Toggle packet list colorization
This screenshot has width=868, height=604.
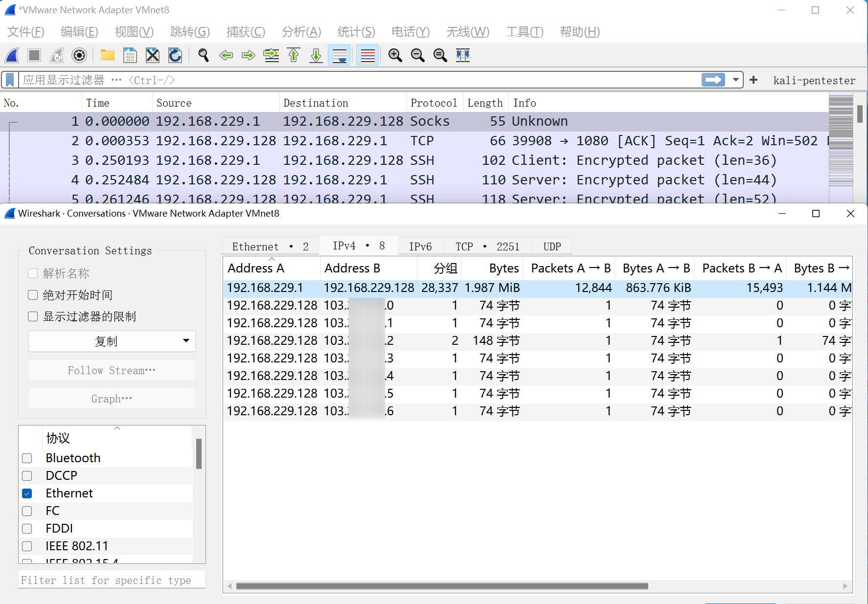coord(367,55)
